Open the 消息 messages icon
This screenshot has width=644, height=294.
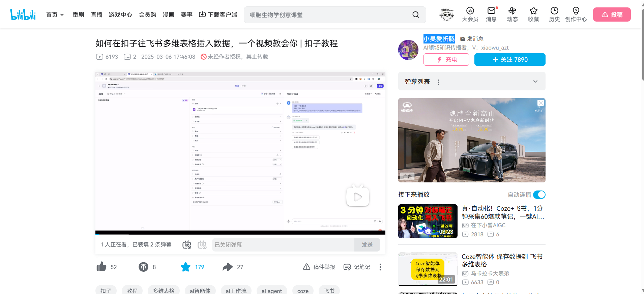tap(491, 14)
